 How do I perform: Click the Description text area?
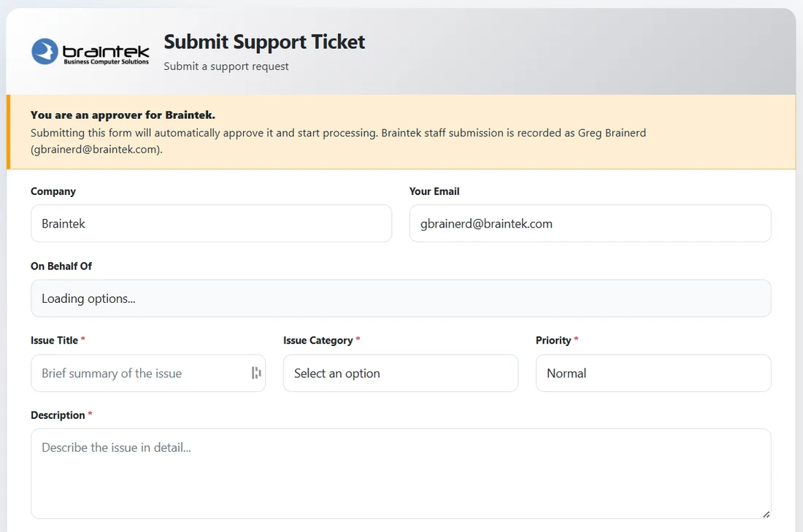401,474
